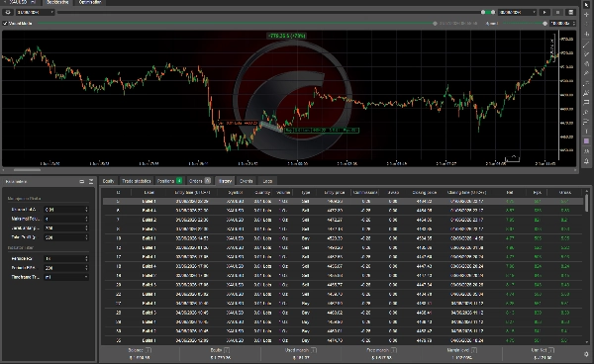Select the trend line drawing tool
Viewport: 594px width, 364px height.
586,45
